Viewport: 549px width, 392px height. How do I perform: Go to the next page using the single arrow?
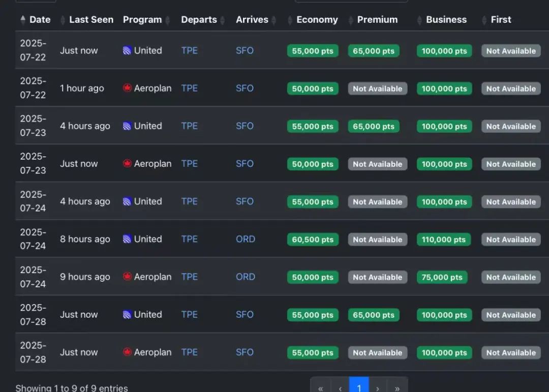coord(378,386)
